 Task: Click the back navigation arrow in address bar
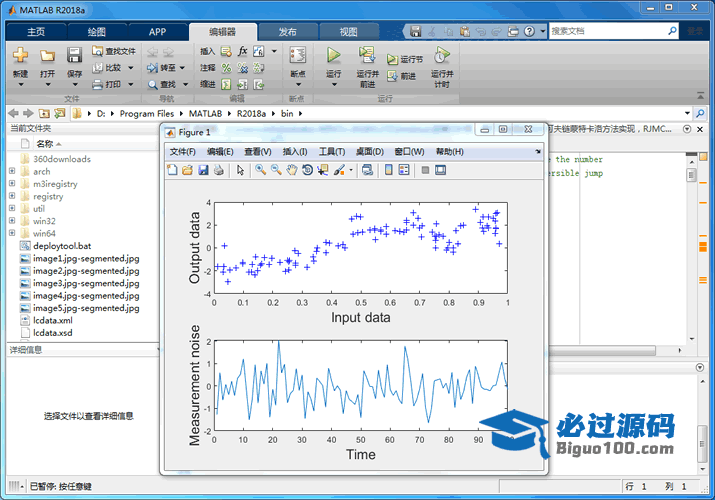[14, 113]
